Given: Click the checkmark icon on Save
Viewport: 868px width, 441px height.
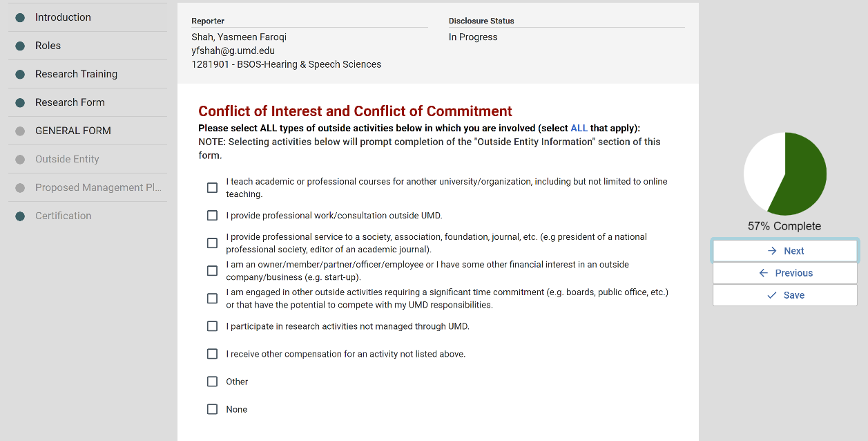Looking at the screenshot, I should tap(772, 295).
